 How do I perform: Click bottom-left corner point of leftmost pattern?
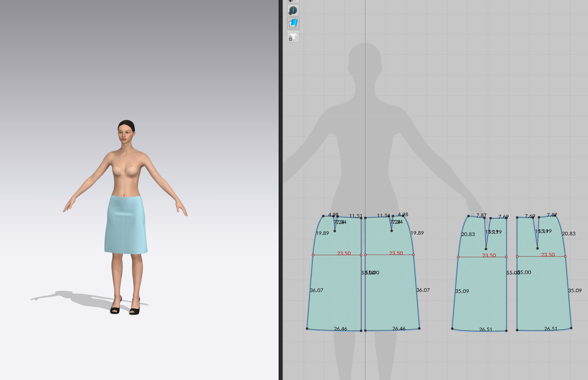[x=307, y=329]
